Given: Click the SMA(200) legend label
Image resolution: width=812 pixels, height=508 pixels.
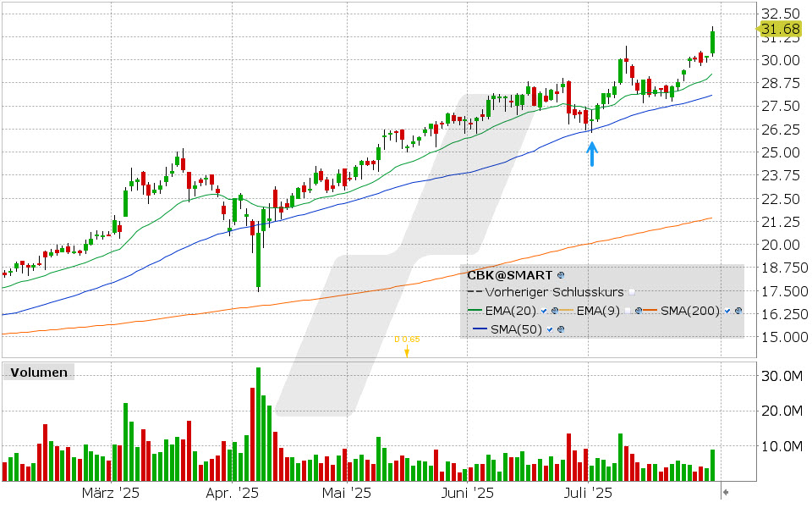Looking at the screenshot, I should pos(690,311).
